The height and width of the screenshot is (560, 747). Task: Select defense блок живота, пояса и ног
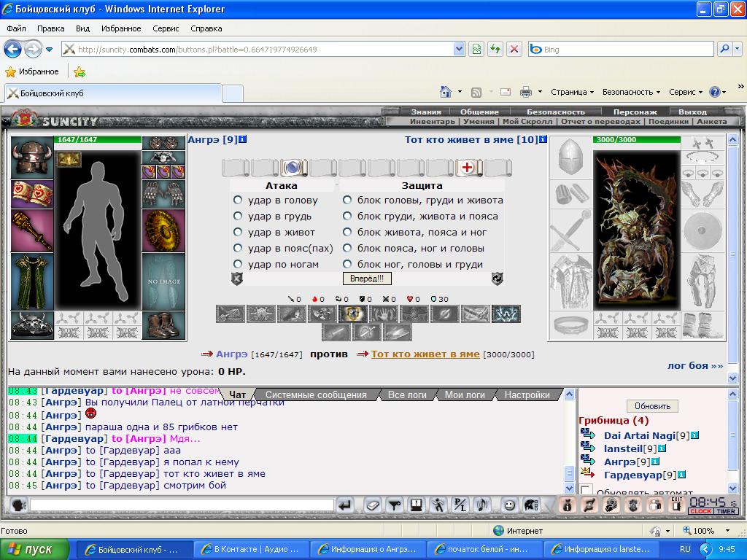pyautogui.click(x=347, y=232)
